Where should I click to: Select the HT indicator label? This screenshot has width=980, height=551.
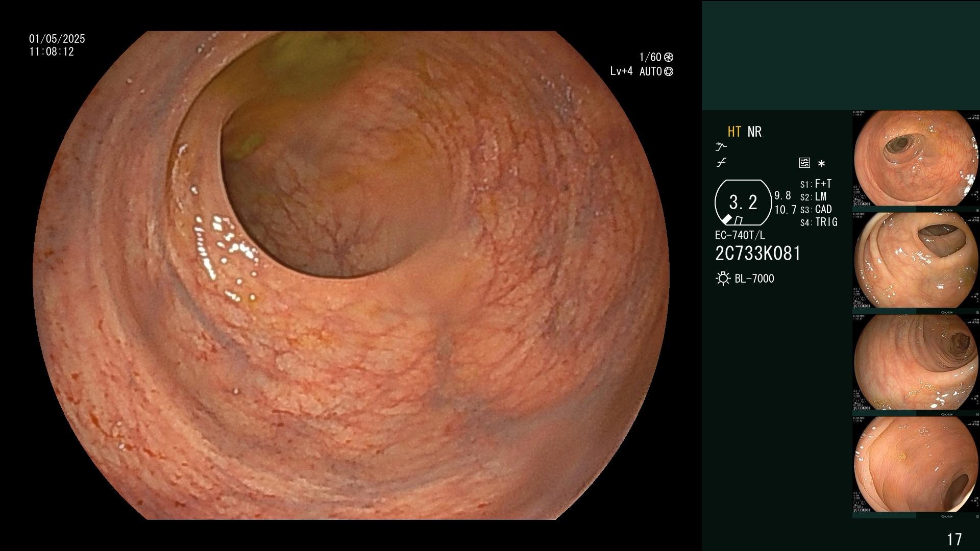(x=734, y=132)
